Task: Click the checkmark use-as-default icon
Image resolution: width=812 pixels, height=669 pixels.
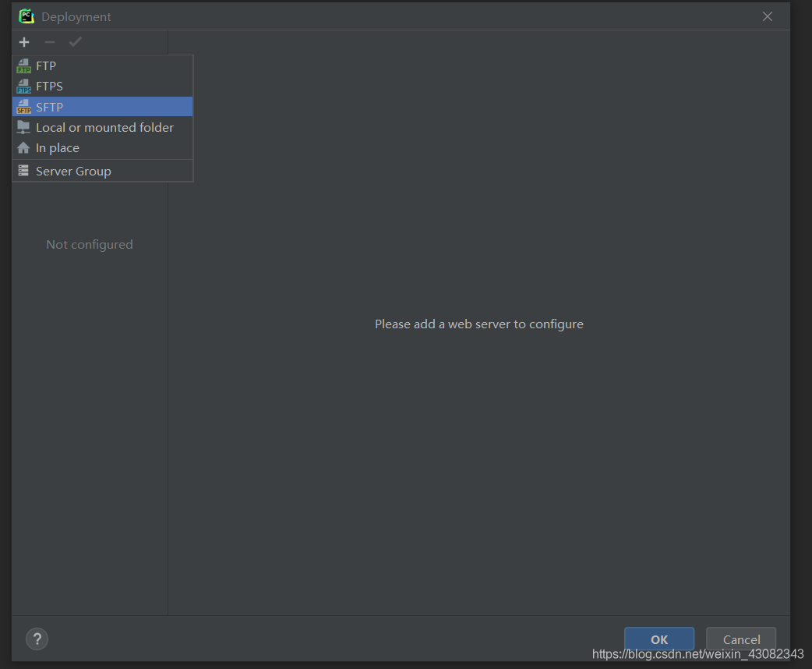Action: click(x=76, y=42)
